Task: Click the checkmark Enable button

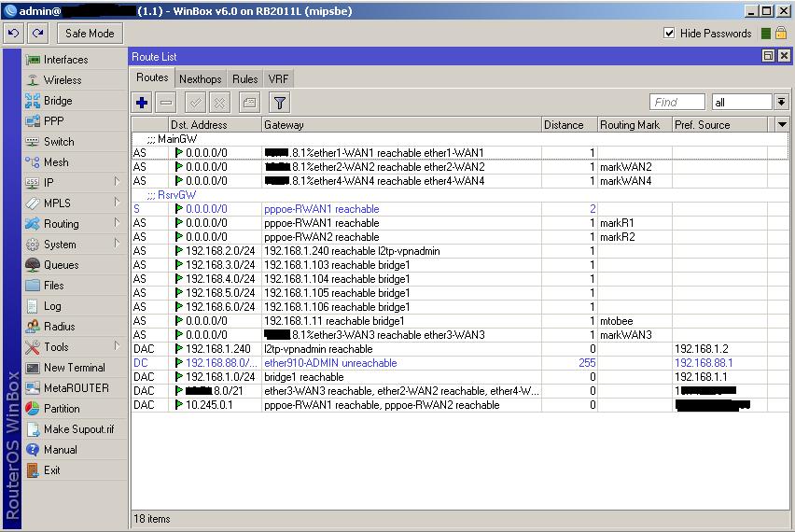Action: coord(196,103)
